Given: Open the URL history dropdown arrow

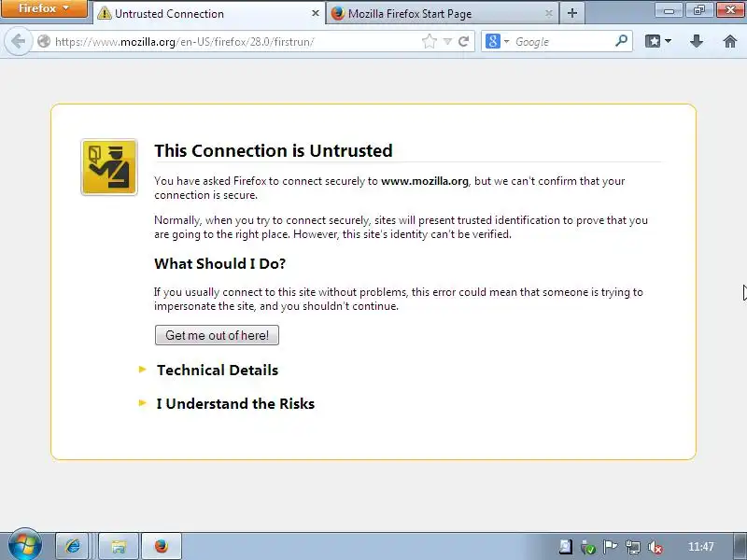Looking at the screenshot, I should point(447,41).
